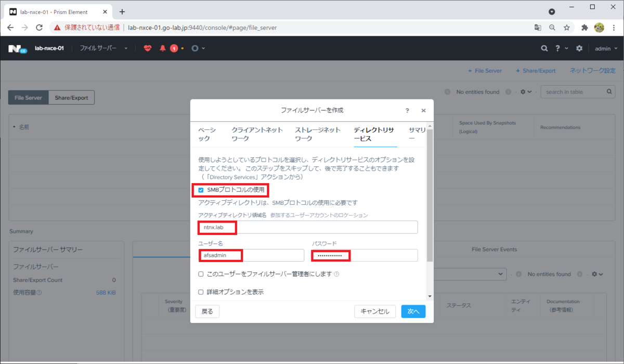Open the admin account dropdown
The height and width of the screenshot is (364, 624).
point(604,48)
